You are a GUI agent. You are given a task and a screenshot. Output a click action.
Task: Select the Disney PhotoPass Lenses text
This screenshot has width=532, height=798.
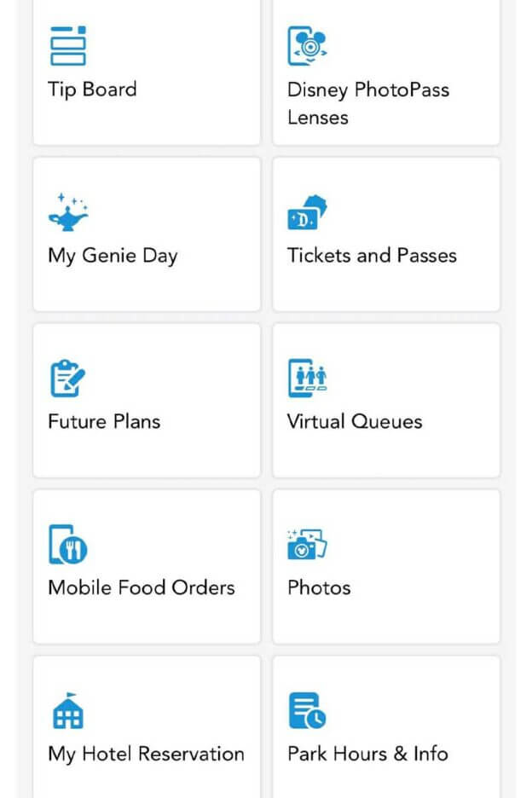(367, 103)
